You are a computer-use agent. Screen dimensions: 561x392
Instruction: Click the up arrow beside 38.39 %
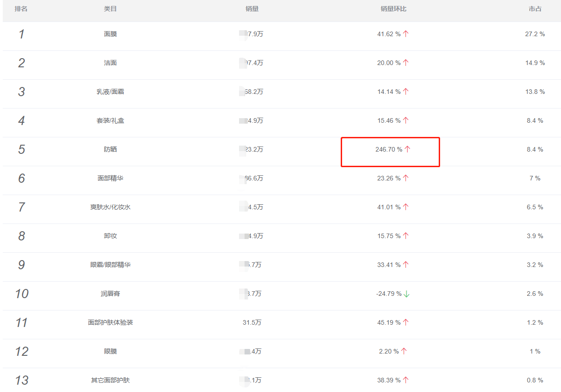[406, 380]
